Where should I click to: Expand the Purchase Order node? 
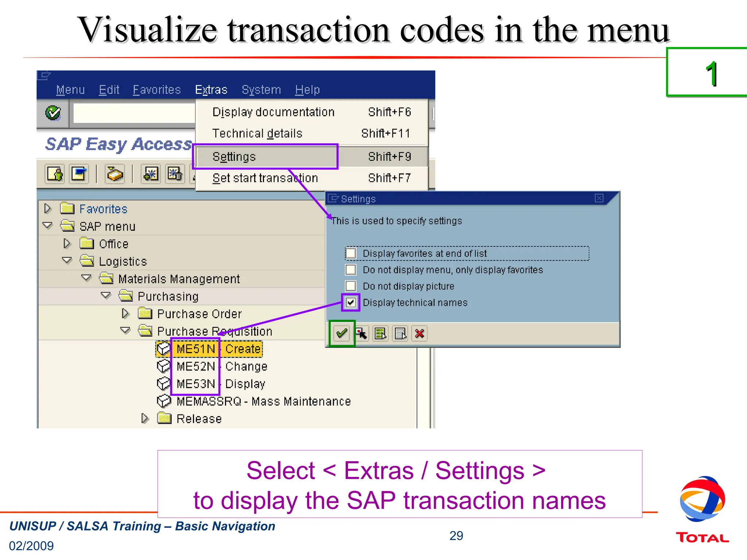(125, 314)
